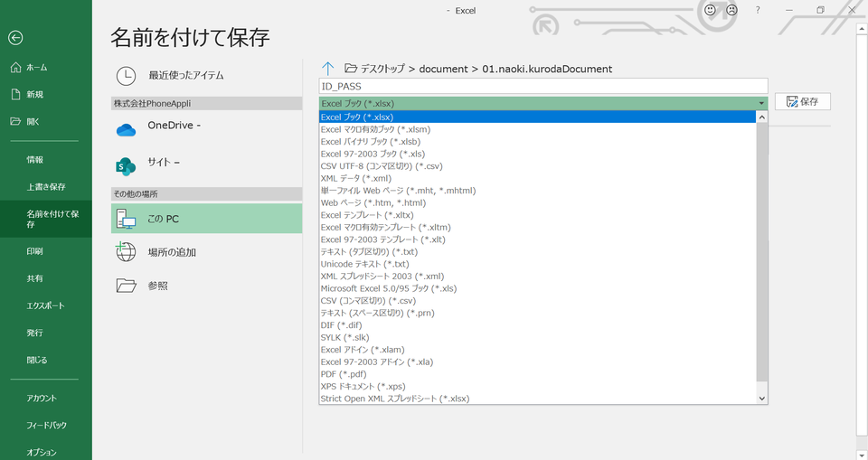The height and width of the screenshot is (460, 868).
Task: Select XPS ドキュメント (*.xps)
Action: [x=537, y=386]
